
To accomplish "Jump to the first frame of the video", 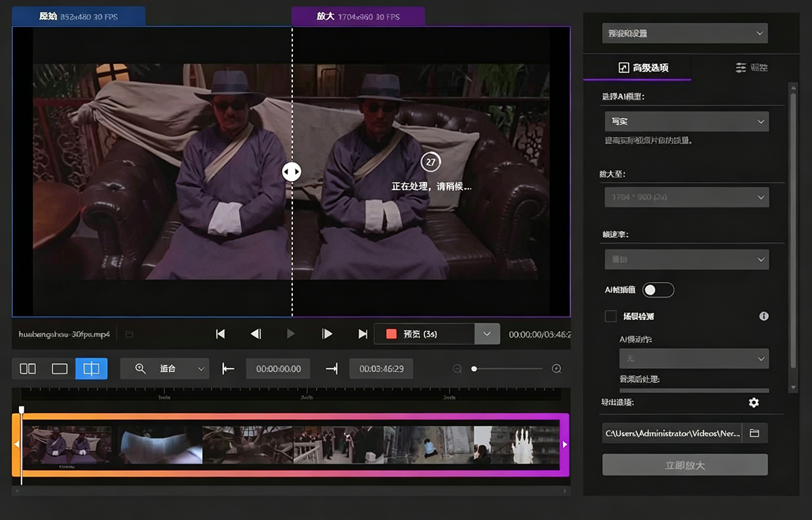I will [x=220, y=334].
